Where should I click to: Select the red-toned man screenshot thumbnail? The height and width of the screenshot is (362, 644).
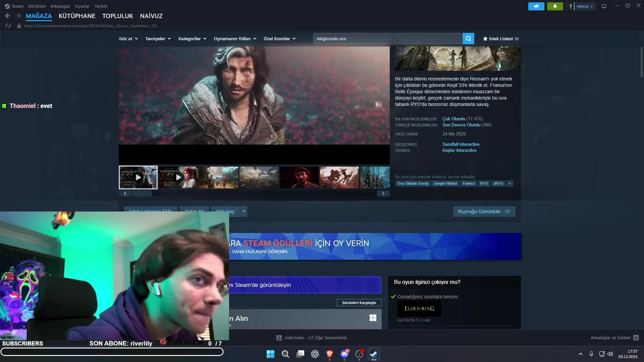tap(299, 177)
